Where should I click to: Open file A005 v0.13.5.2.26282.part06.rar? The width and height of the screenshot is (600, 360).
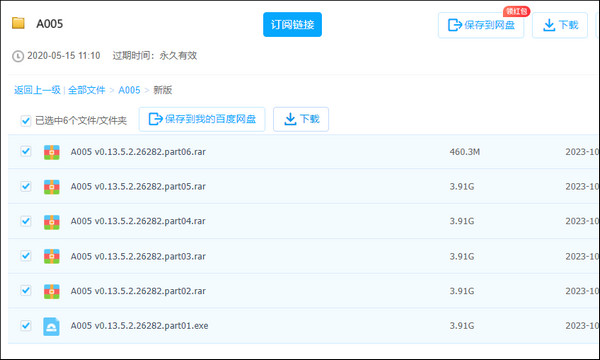click(138, 152)
